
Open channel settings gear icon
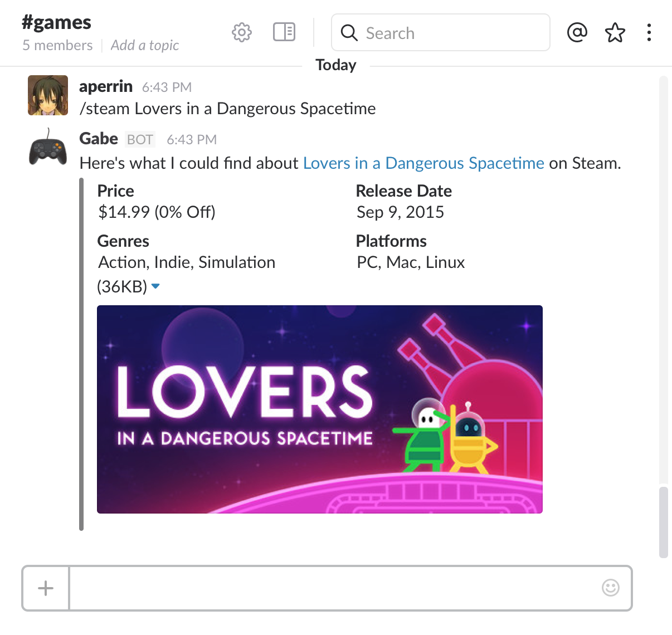(242, 32)
